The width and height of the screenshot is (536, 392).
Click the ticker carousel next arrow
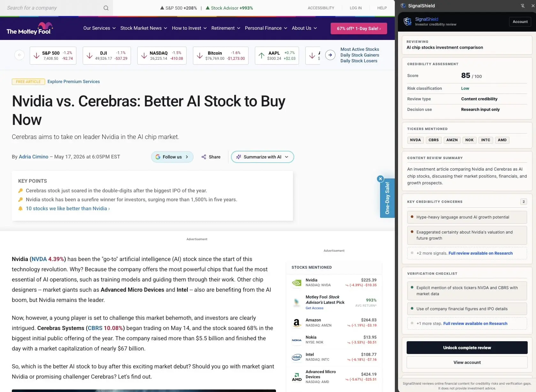click(x=330, y=55)
